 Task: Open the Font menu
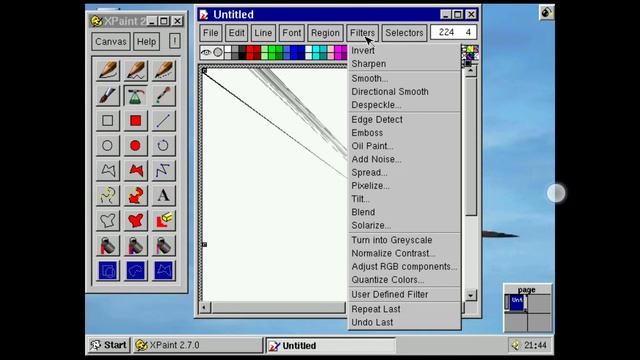coord(292,33)
